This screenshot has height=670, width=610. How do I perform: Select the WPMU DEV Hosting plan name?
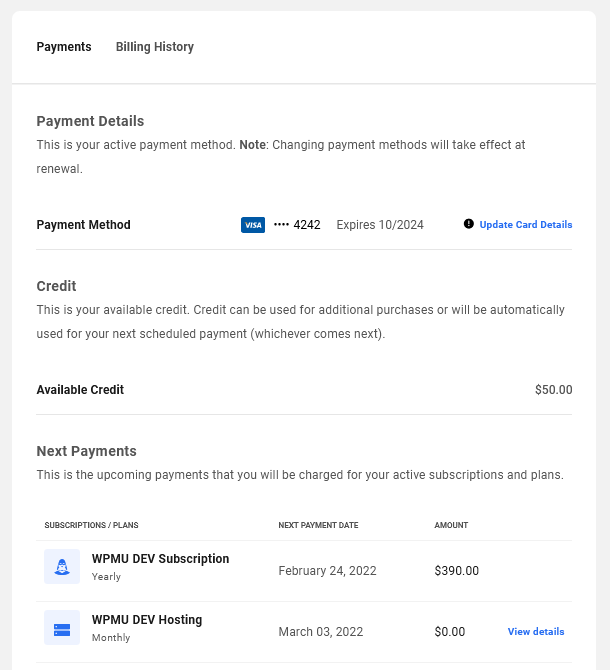click(147, 620)
